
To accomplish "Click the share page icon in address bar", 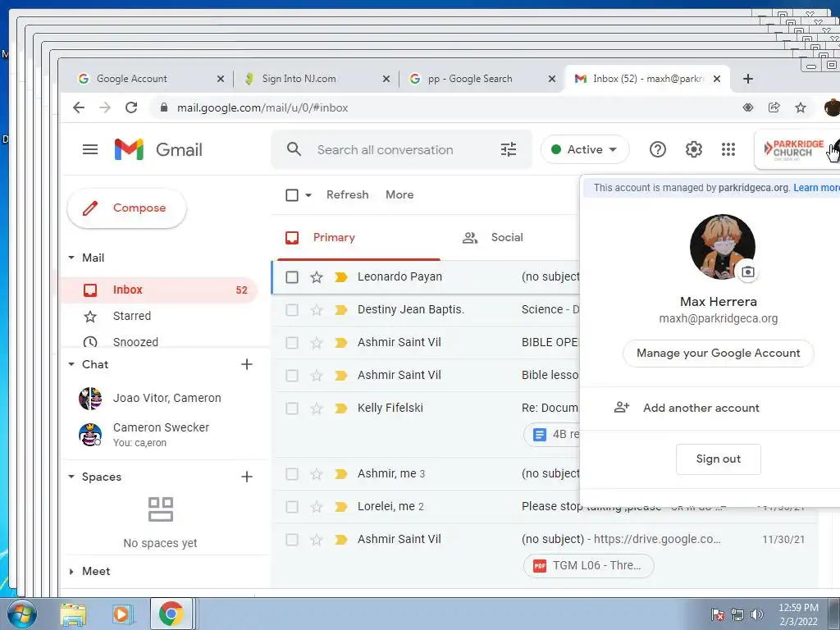I will [x=774, y=107].
